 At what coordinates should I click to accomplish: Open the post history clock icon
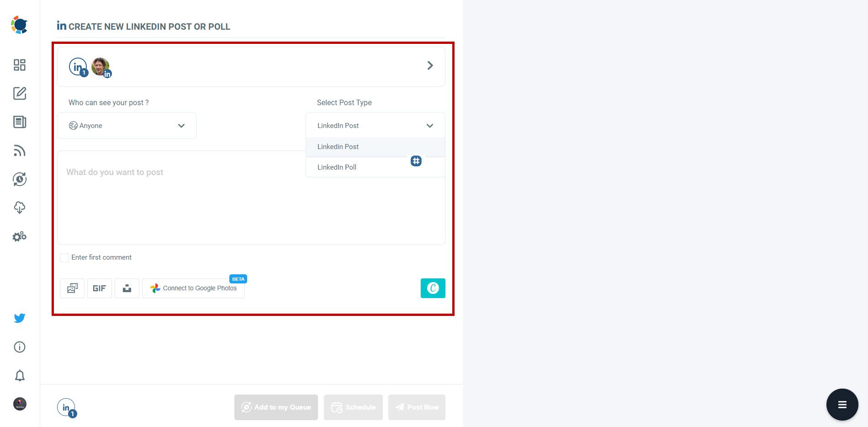[x=19, y=179]
